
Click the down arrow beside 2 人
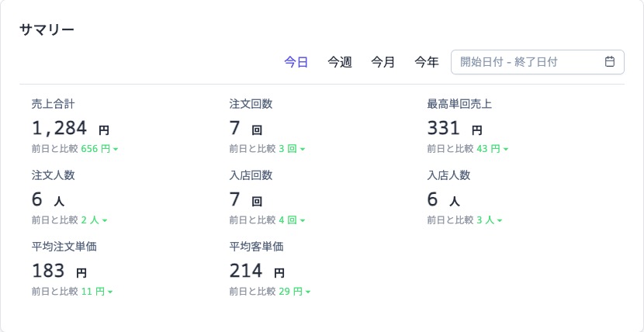[x=105, y=220]
